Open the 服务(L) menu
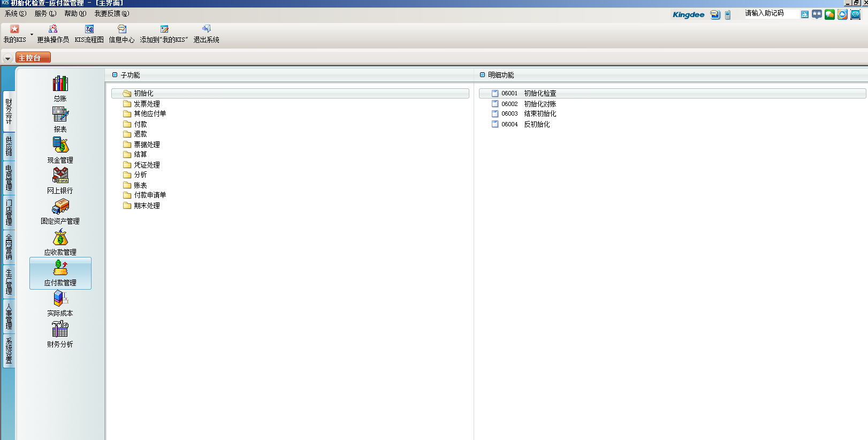Screen dimensions: 868x440 click(45, 13)
